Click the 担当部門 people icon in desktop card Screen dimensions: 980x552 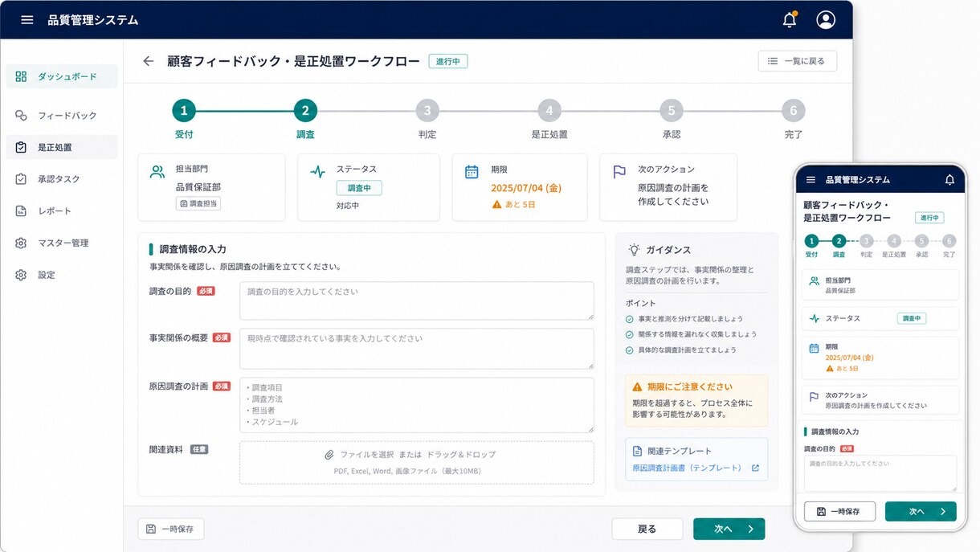(157, 171)
